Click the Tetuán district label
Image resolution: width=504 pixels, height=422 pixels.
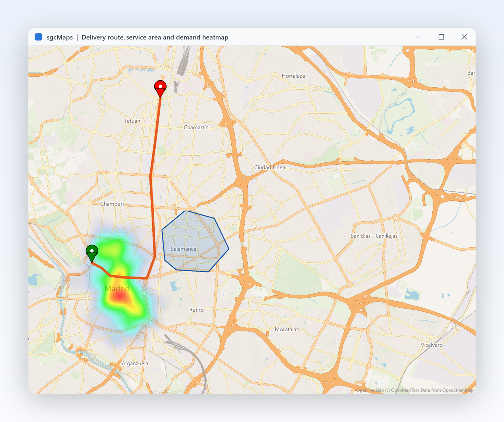pyautogui.click(x=132, y=121)
